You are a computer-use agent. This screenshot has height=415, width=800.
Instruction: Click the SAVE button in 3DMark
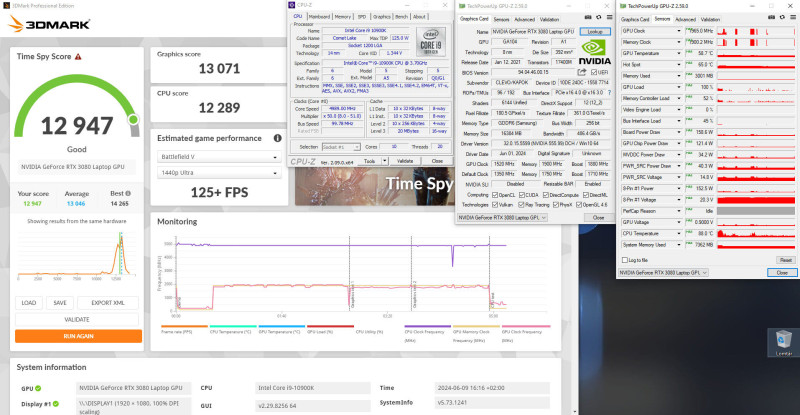click(60, 303)
